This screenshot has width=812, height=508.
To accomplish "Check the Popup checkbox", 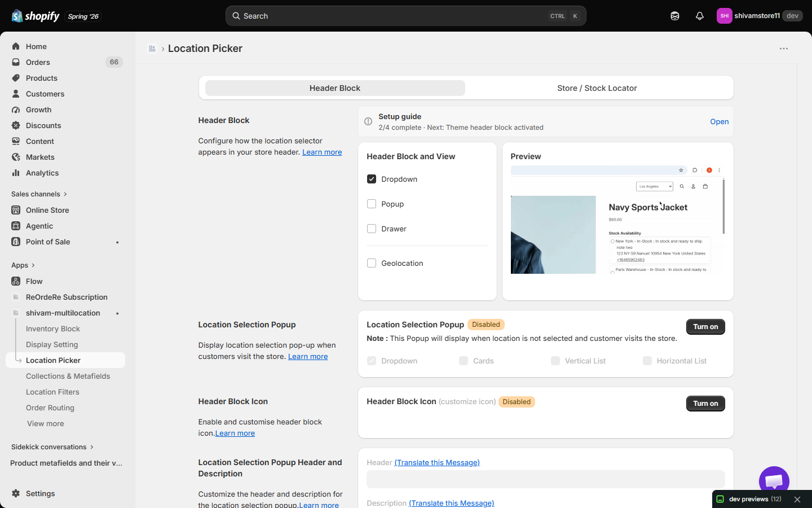I will [x=372, y=204].
